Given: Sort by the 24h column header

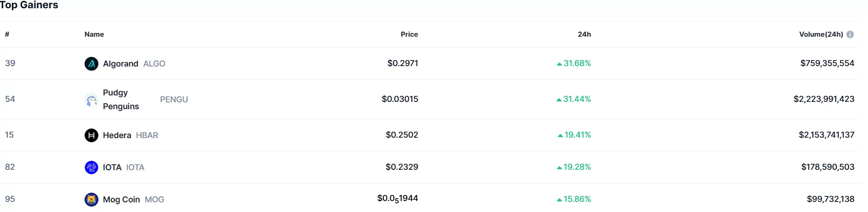Looking at the screenshot, I should coord(584,34).
